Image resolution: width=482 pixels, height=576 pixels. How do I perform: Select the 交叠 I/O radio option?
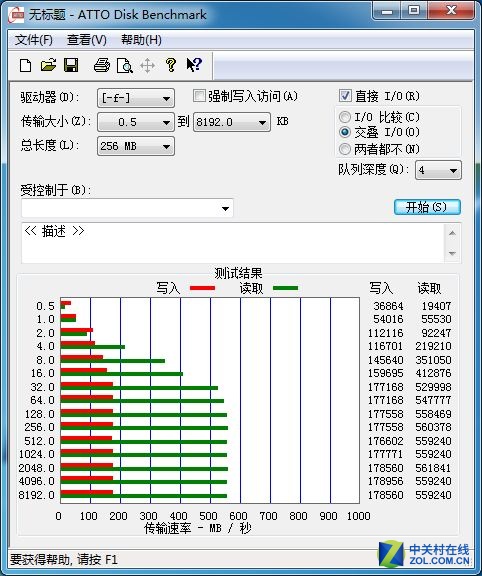pos(344,132)
